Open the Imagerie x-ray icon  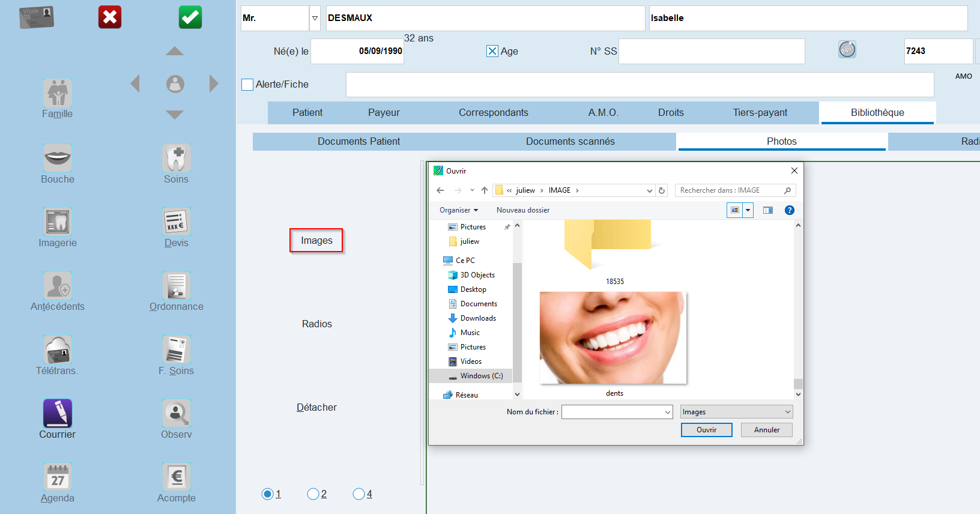(x=58, y=222)
